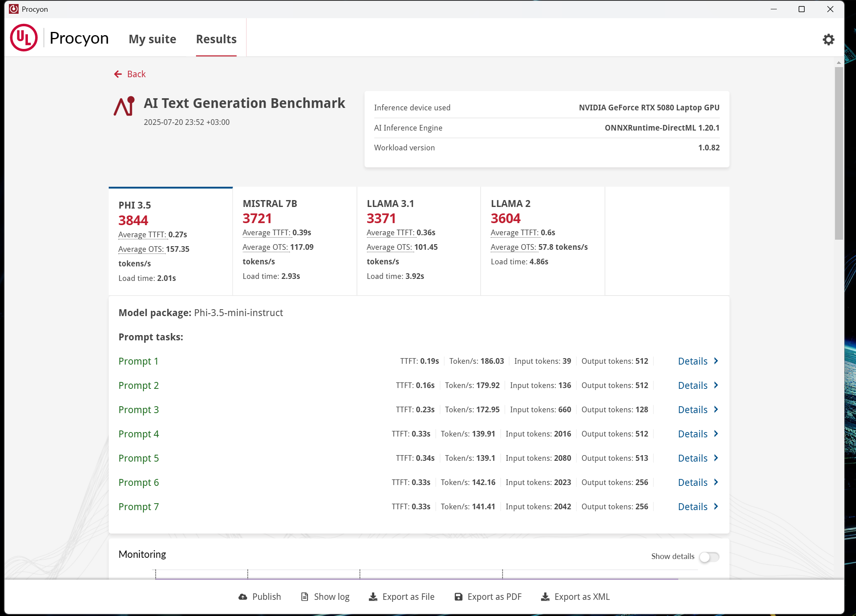Click the Export as File download icon

373,597
